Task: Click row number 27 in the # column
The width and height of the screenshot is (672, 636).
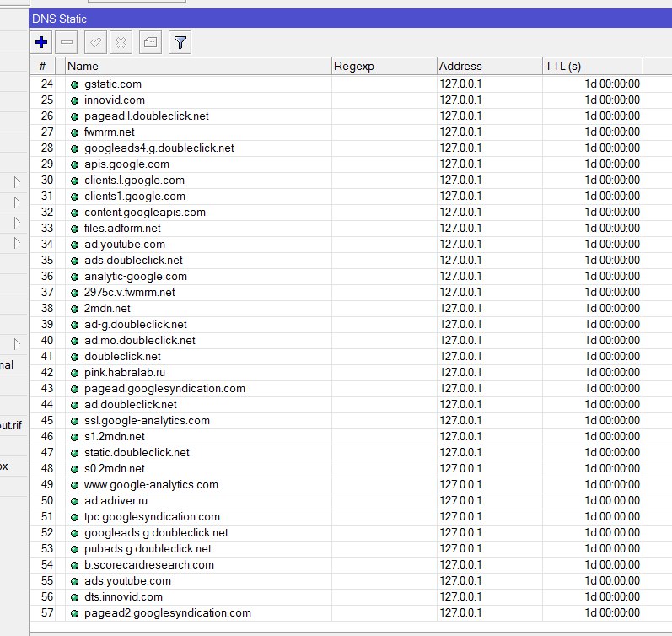Action: tap(46, 132)
